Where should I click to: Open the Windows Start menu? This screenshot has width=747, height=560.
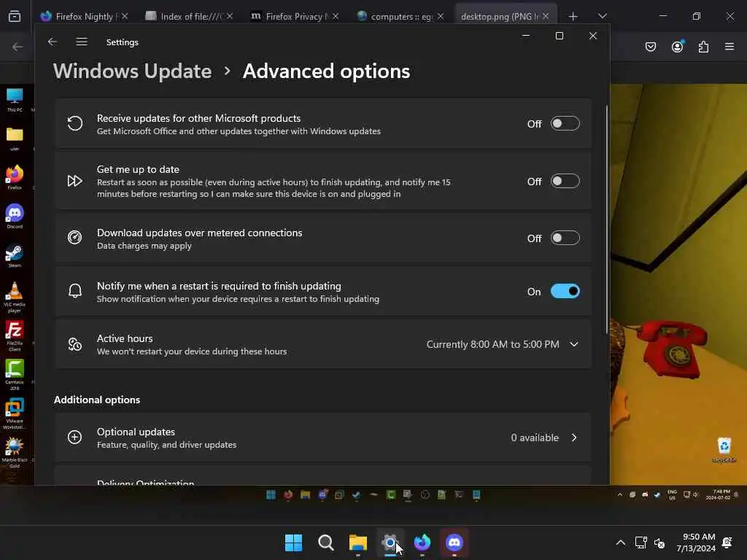tap(293, 542)
